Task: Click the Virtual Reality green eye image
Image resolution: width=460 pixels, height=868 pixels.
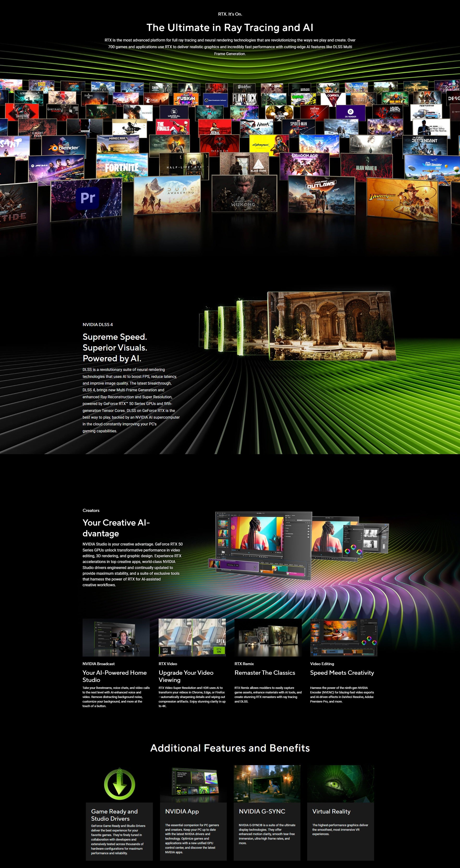Action: (340, 783)
